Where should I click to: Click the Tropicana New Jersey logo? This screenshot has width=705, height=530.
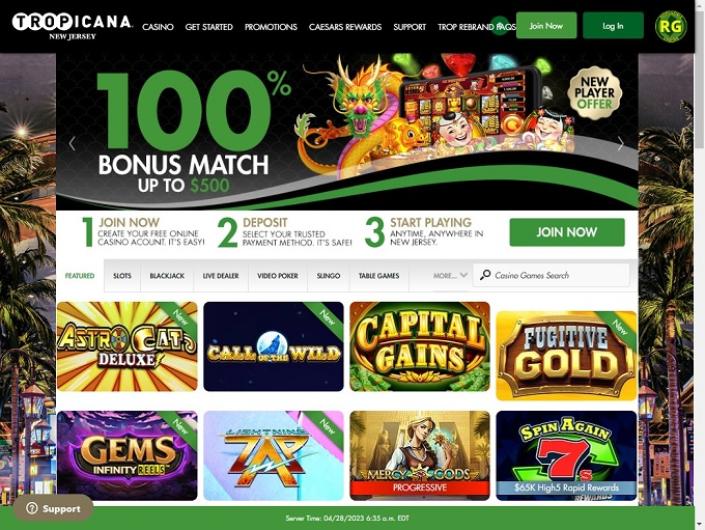point(72,27)
